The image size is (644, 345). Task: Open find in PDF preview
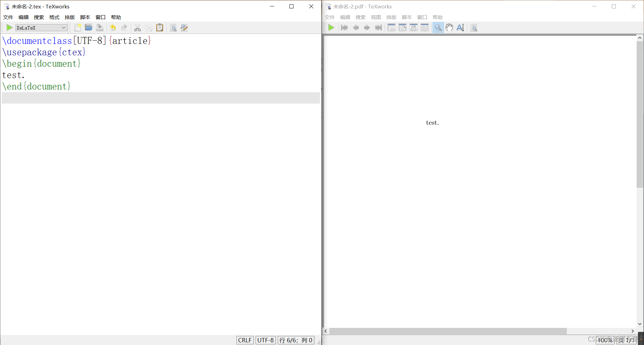coord(474,27)
